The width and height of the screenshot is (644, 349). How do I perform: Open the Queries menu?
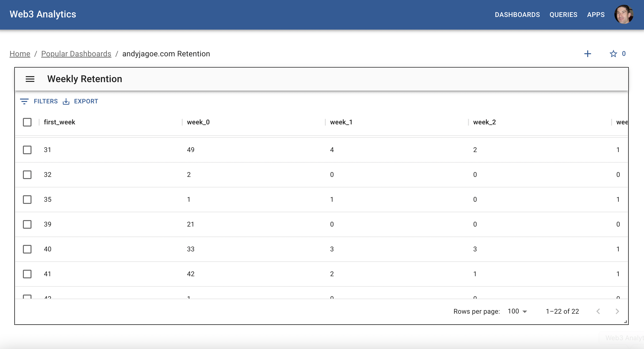(563, 15)
